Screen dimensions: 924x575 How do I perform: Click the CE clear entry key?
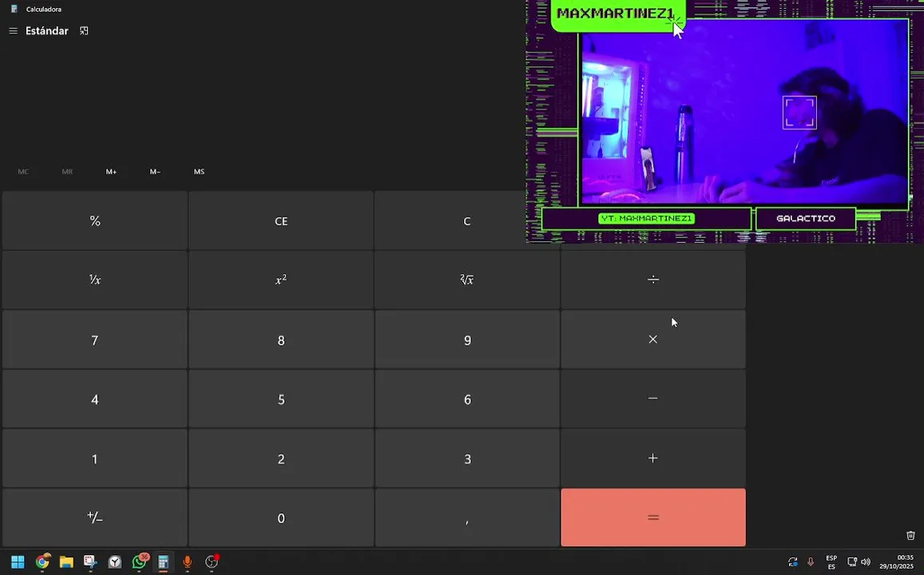281,220
